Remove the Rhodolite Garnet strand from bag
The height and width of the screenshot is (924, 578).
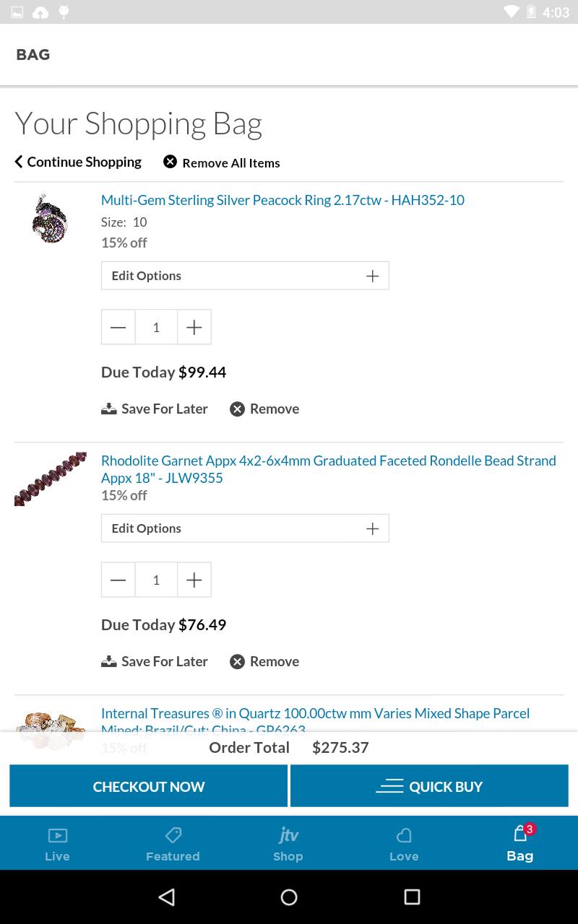tap(264, 661)
